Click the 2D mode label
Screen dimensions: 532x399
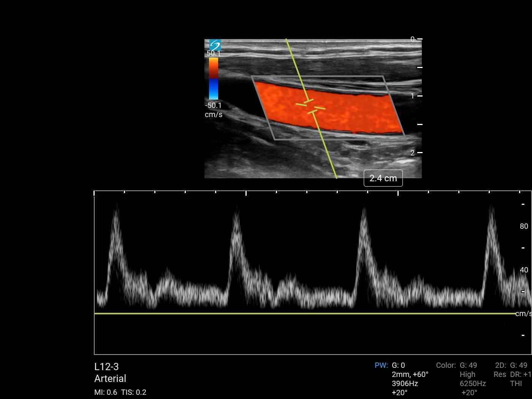(x=500, y=365)
